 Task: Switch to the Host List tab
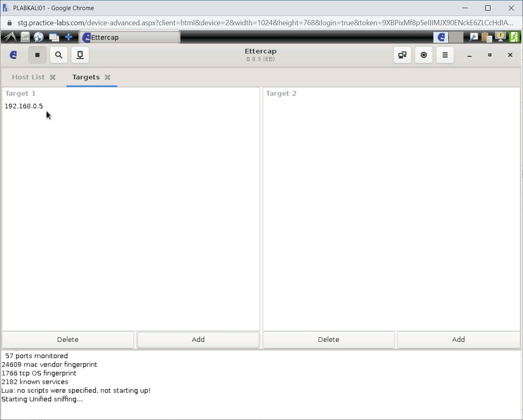pos(28,77)
